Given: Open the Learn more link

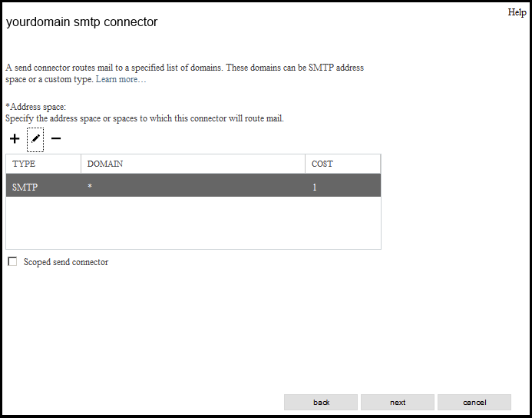Looking at the screenshot, I should point(121,79).
